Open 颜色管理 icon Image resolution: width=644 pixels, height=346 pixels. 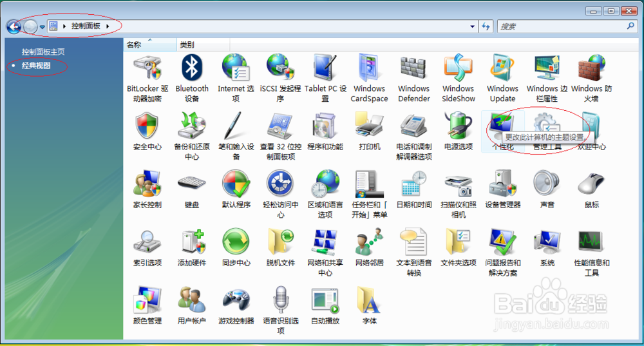pos(147,300)
